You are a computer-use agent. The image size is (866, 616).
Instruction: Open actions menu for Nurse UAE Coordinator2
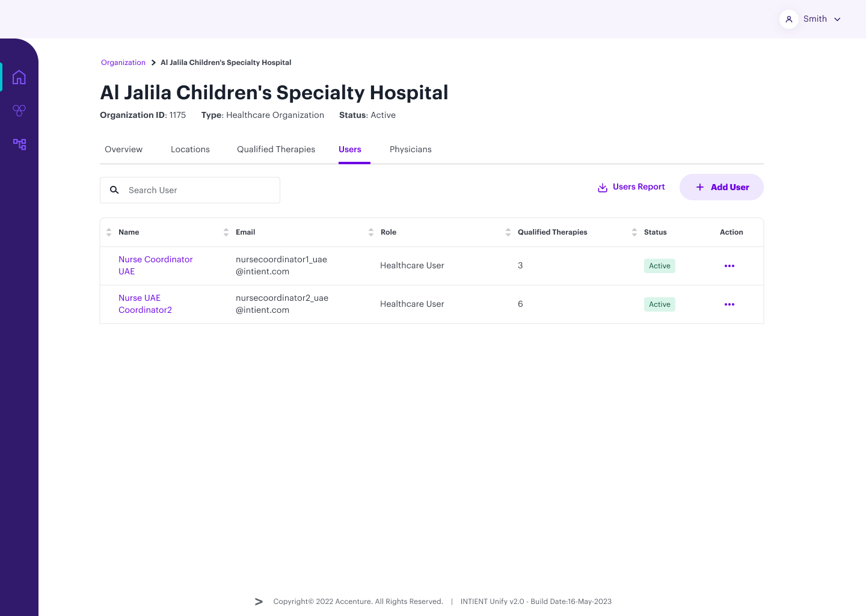tap(729, 304)
